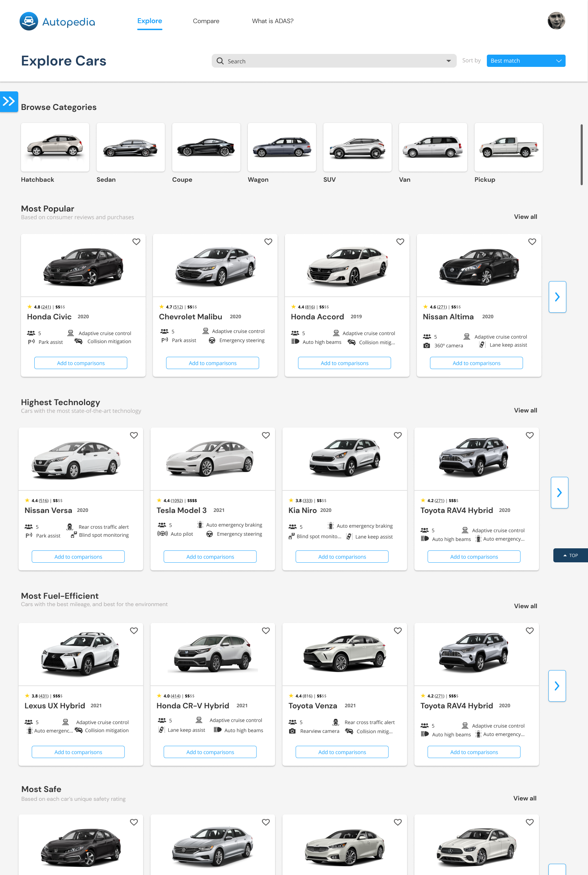Favorite the Nissan Altima with heart icon
Viewport: 588px width, 875px height.
pos(532,242)
